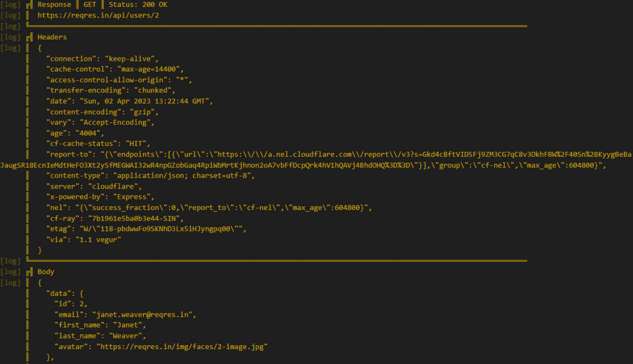
Task: Click the "cache-control" max-age=14400 value
Action: click(x=149, y=69)
